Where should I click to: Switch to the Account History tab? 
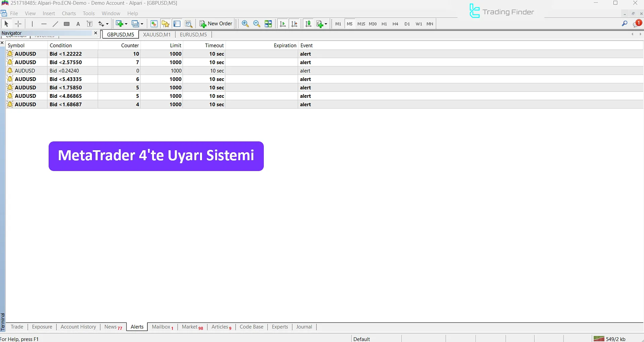point(78,327)
